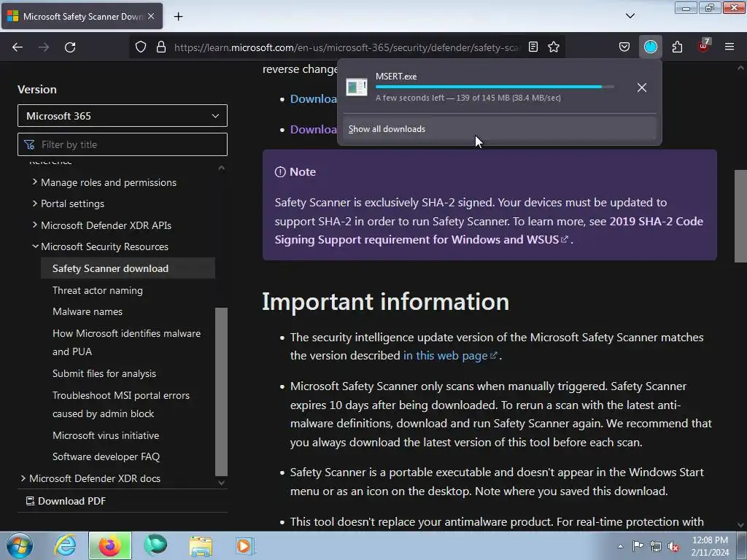Close the Microsoft Safety Scanner tab

click(x=151, y=16)
